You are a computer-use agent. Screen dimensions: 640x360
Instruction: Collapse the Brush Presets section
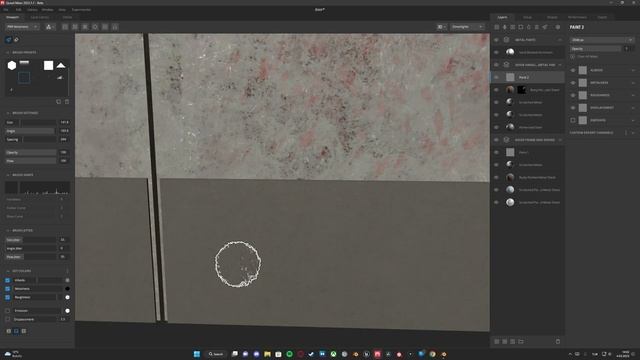(x=8, y=53)
